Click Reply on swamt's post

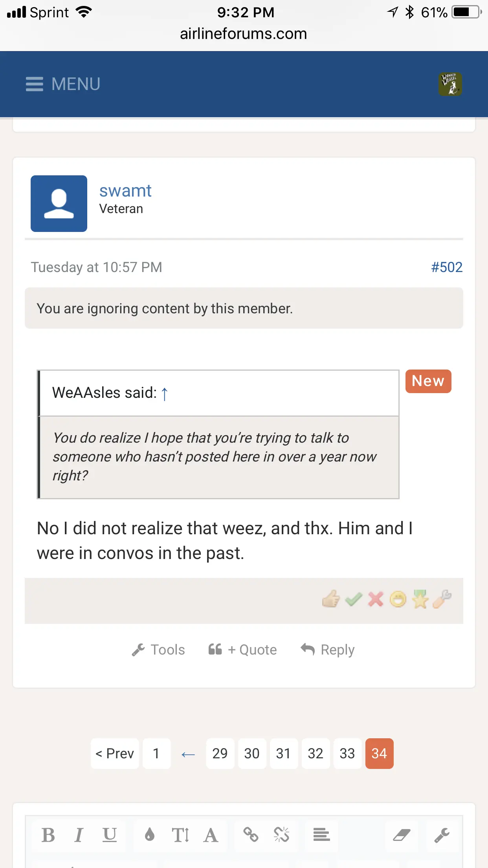(328, 650)
